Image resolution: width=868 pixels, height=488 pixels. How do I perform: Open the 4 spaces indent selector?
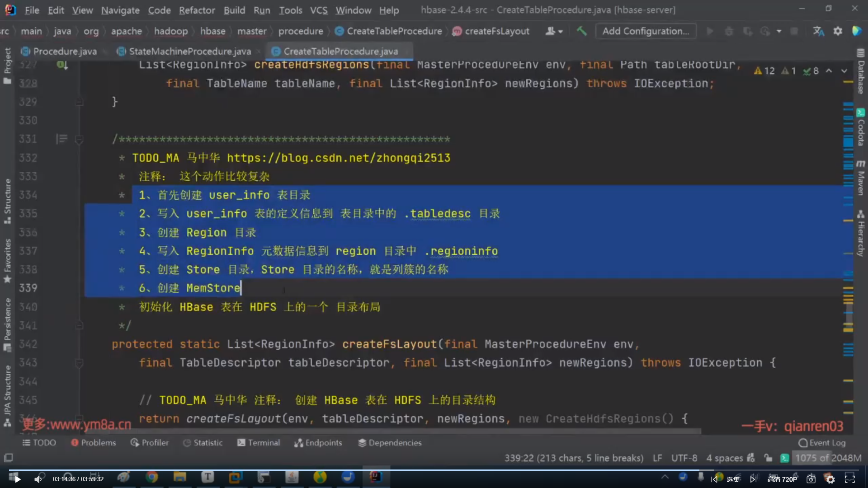[724, 458]
